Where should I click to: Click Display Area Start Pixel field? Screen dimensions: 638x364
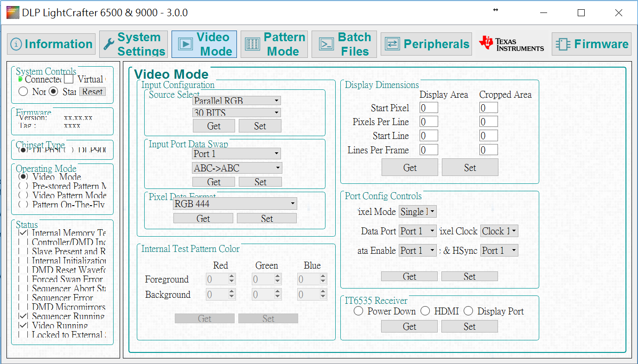pyautogui.click(x=429, y=108)
